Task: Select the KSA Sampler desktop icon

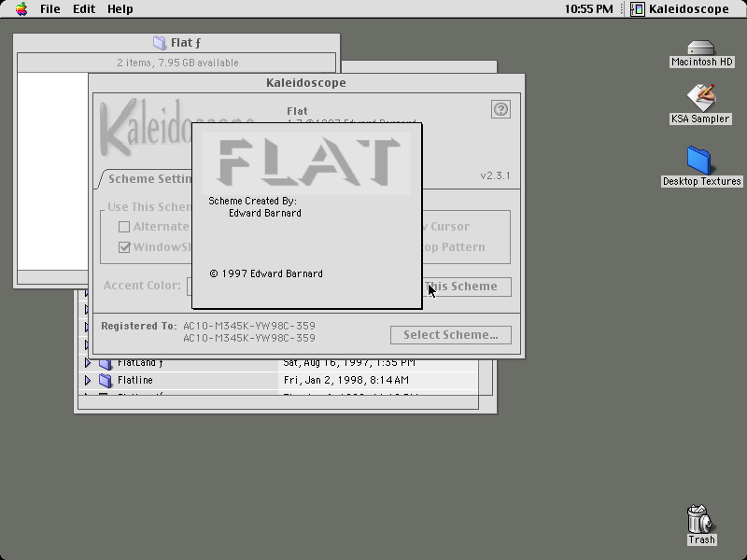Action: coord(701,97)
